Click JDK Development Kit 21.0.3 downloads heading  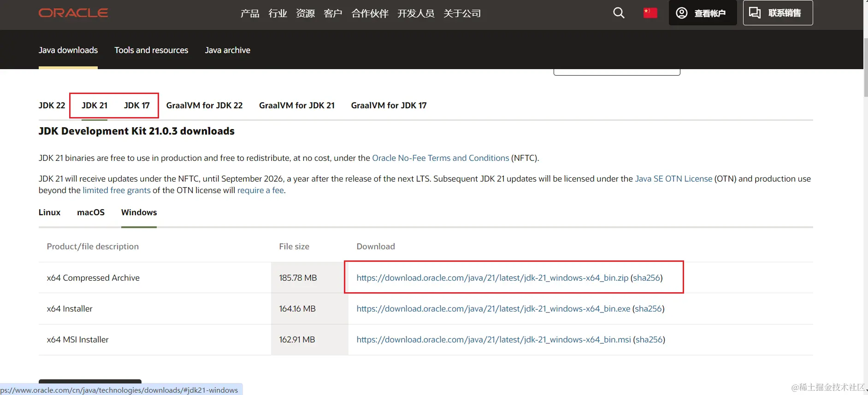tap(136, 131)
